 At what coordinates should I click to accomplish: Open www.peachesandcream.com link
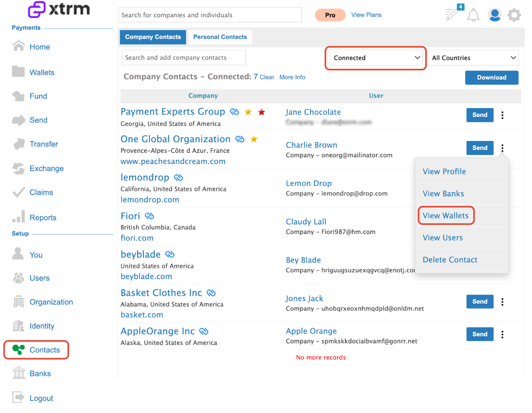tap(173, 162)
